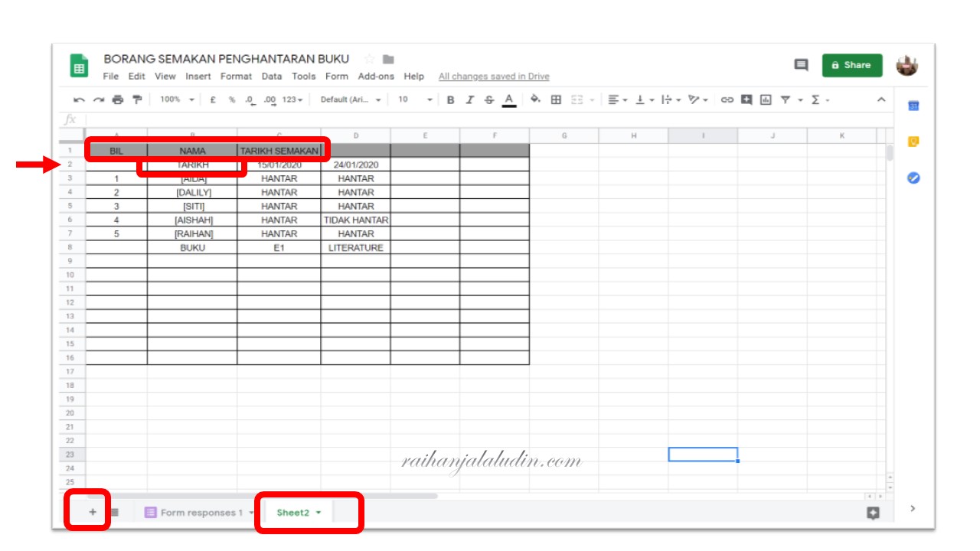Open the fill colour picker

click(535, 99)
